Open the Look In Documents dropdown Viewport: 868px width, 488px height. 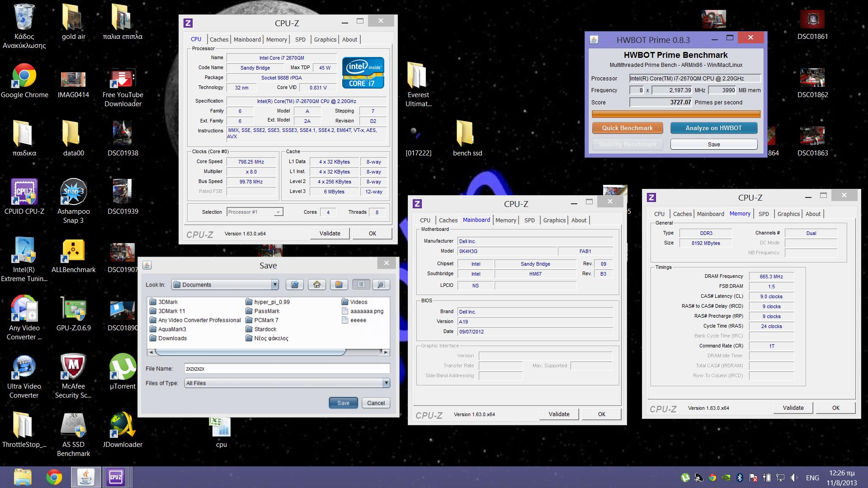tap(275, 285)
